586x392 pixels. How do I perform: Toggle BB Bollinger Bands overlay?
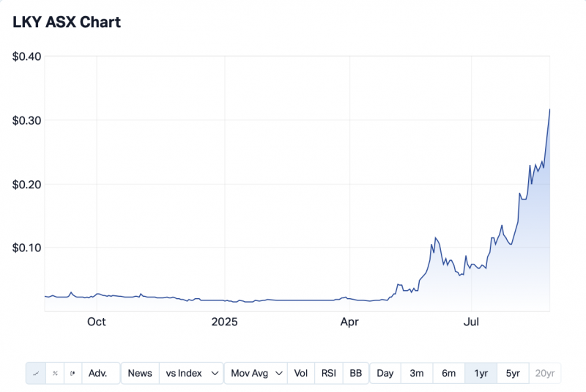(x=355, y=373)
